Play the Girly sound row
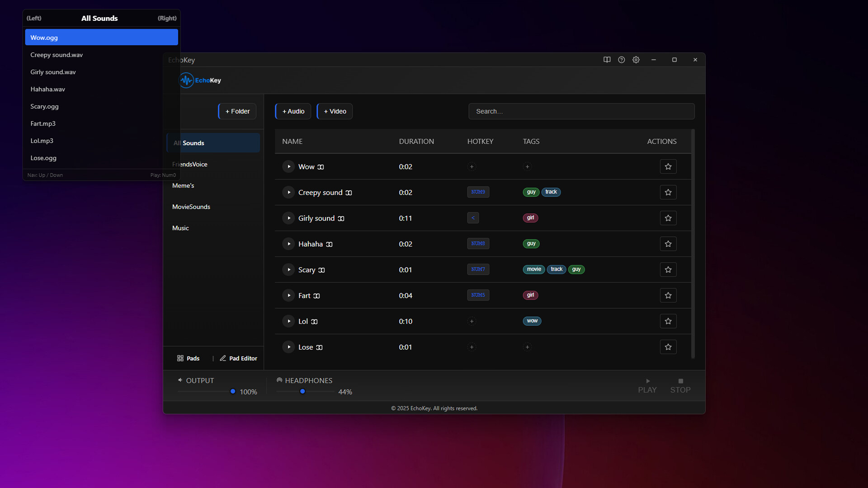This screenshot has height=488, width=868. (288, 218)
